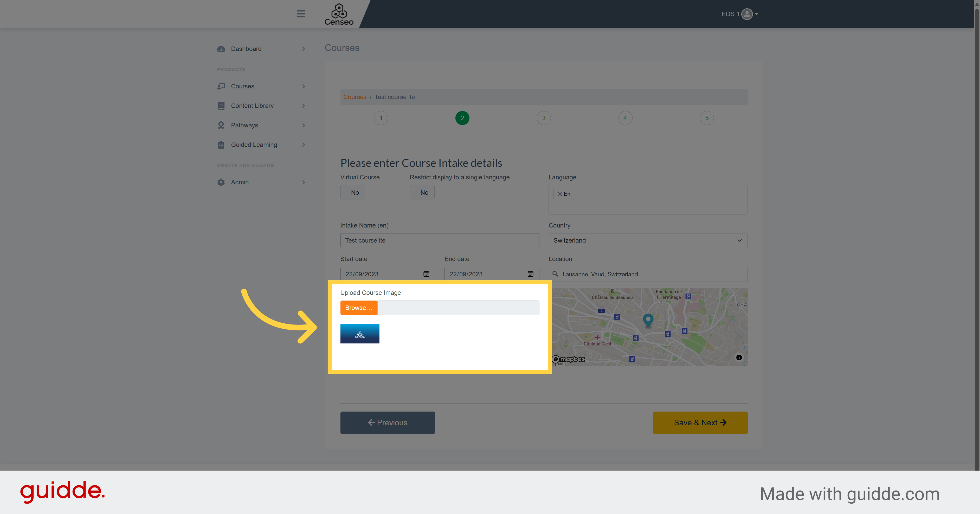Click the Censeo application logo icon
Viewport: 980px width, 514px height.
click(x=338, y=13)
